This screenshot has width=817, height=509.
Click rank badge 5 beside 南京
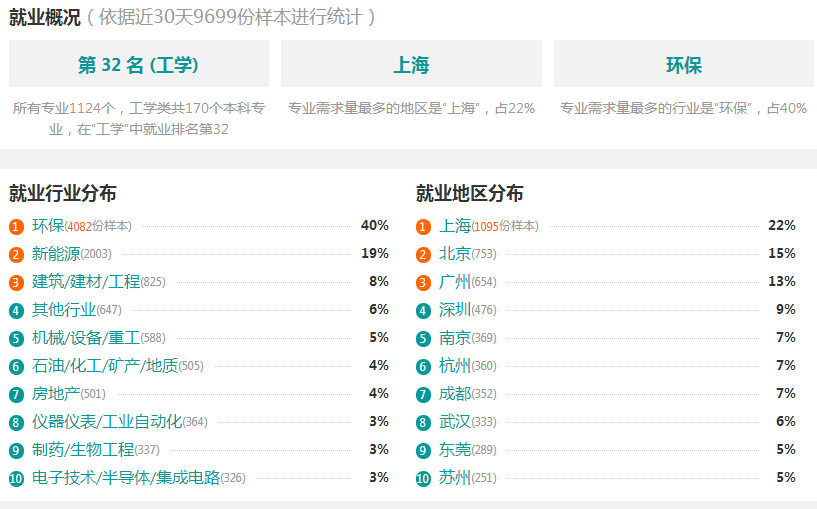point(423,339)
